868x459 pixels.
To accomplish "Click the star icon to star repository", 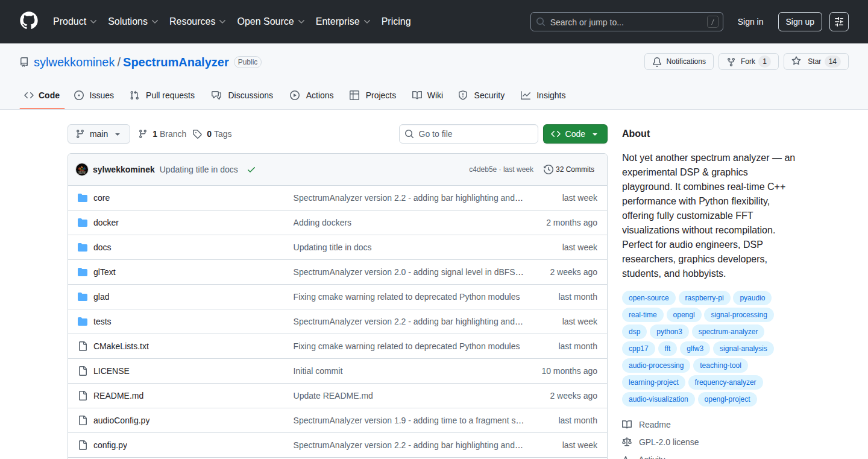I will [796, 62].
